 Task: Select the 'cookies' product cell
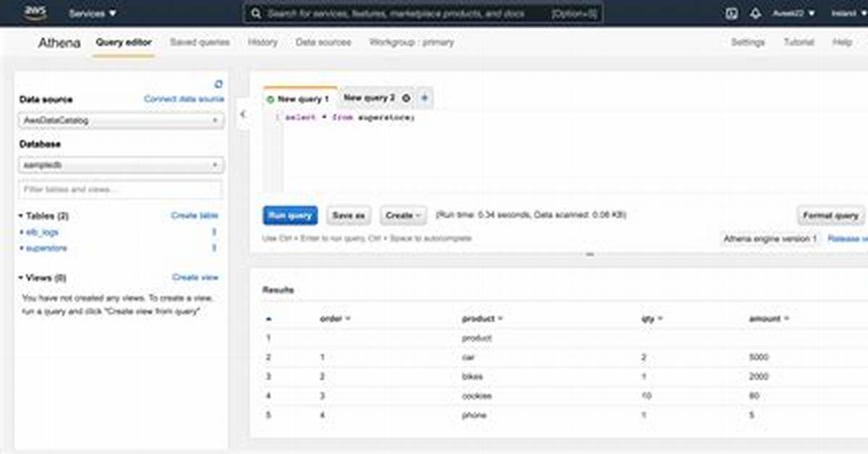click(477, 396)
